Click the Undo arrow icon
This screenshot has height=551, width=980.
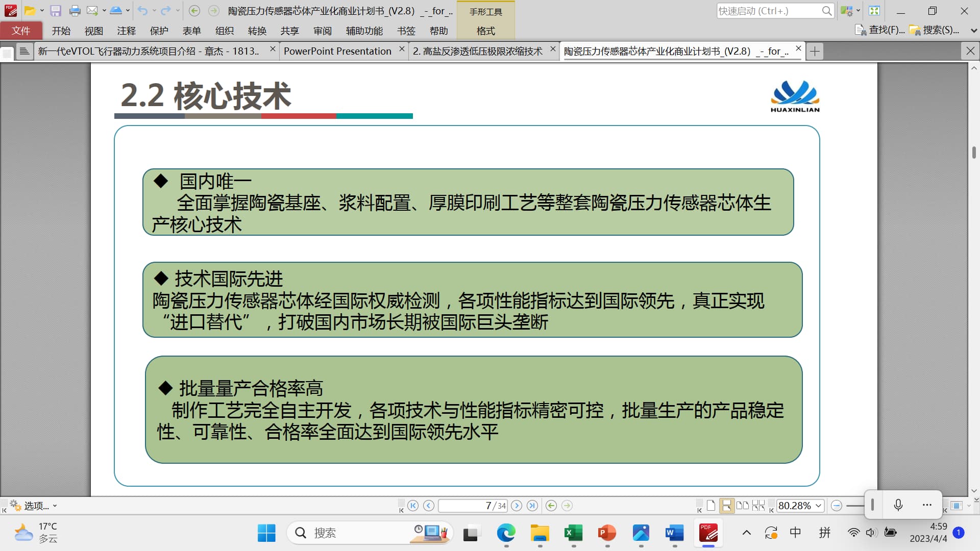(142, 11)
